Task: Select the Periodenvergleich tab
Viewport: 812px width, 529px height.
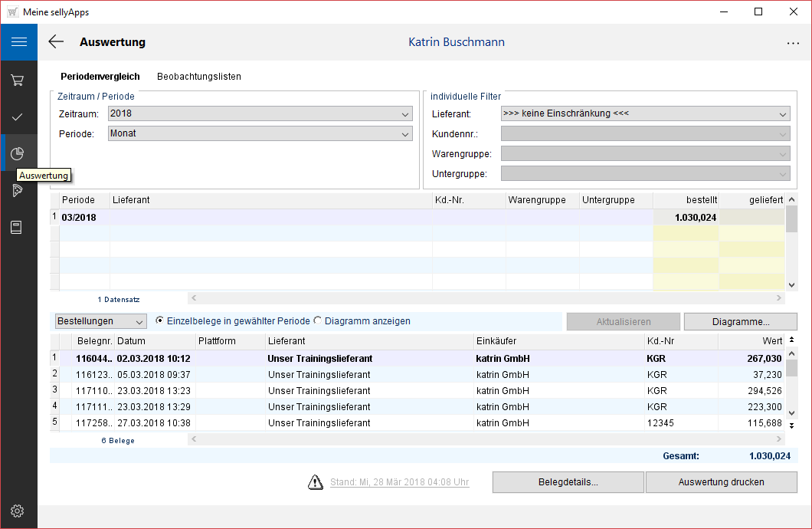Action: click(100, 77)
